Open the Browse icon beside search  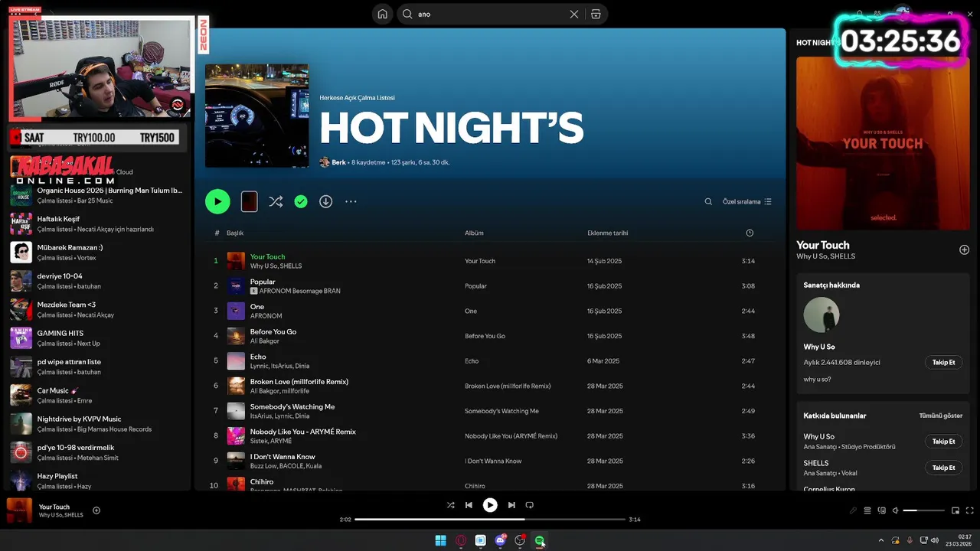click(x=596, y=14)
